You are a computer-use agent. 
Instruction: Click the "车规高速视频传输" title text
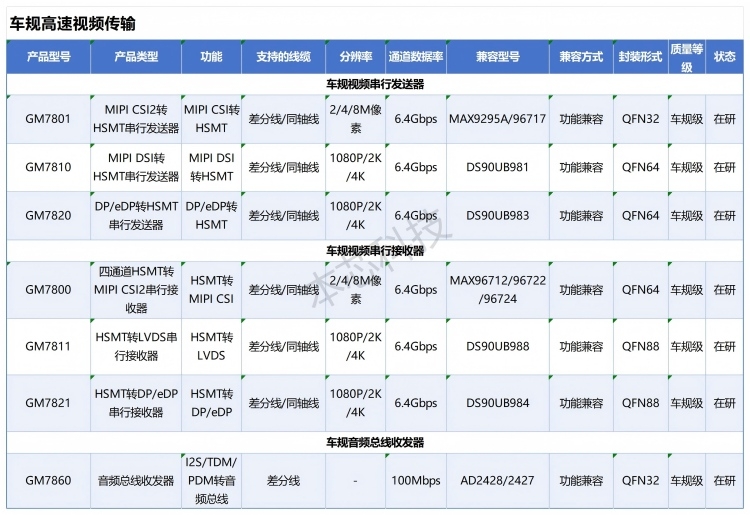(x=72, y=22)
